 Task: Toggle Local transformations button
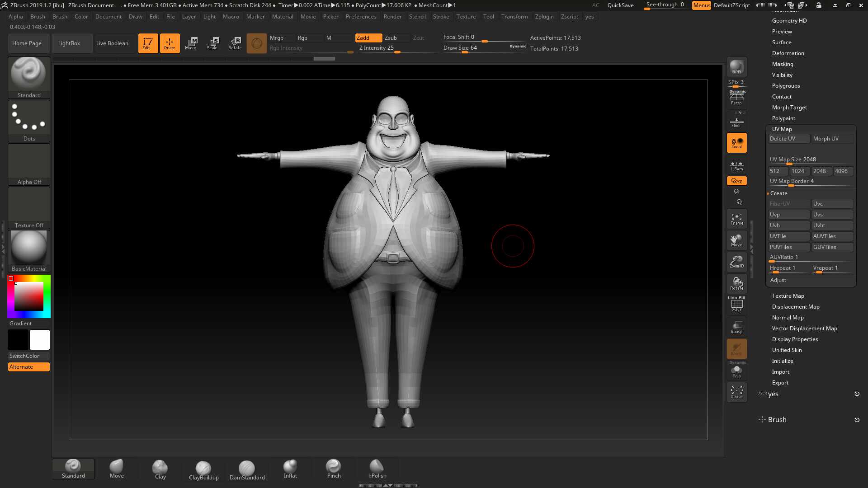tap(736, 143)
